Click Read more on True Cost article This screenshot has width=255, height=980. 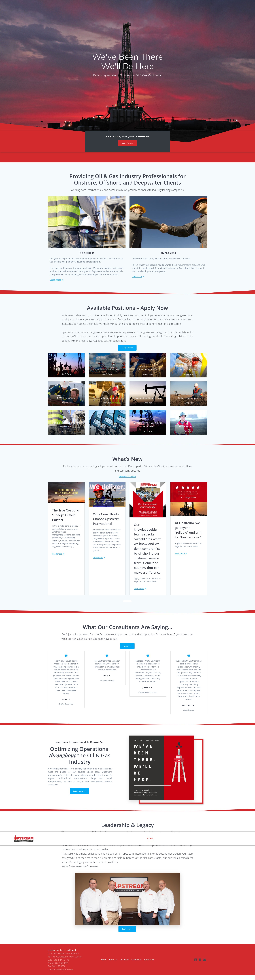58,554
